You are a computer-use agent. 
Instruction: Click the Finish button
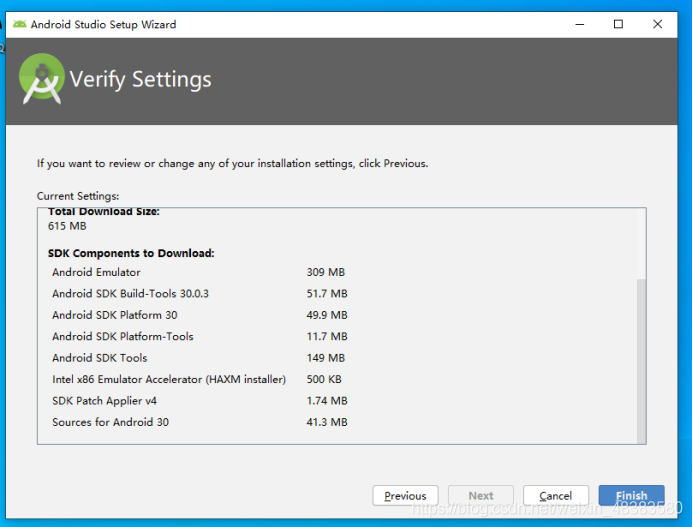(x=631, y=495)
